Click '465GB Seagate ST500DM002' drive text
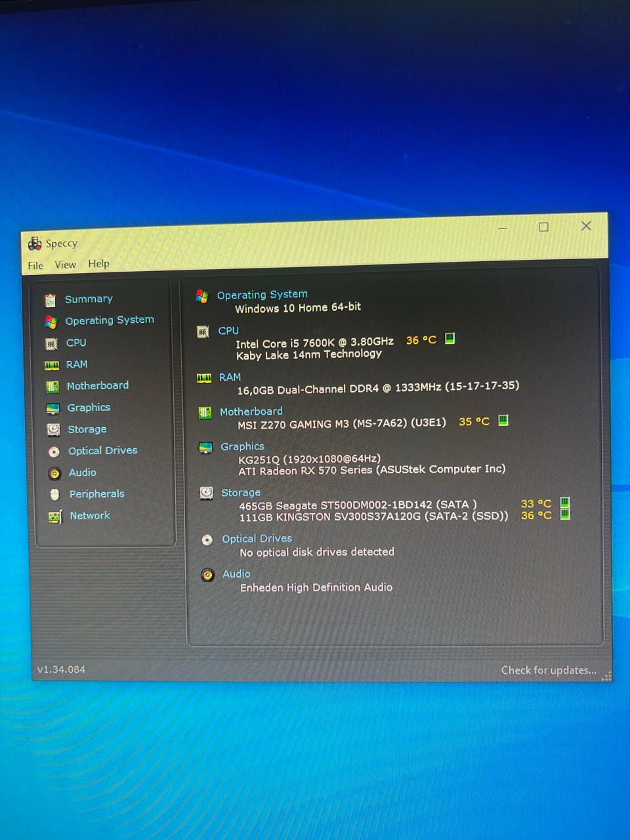The width and height of the screenshot is (630, 840). pyautogui.click(x=358, y=505)
